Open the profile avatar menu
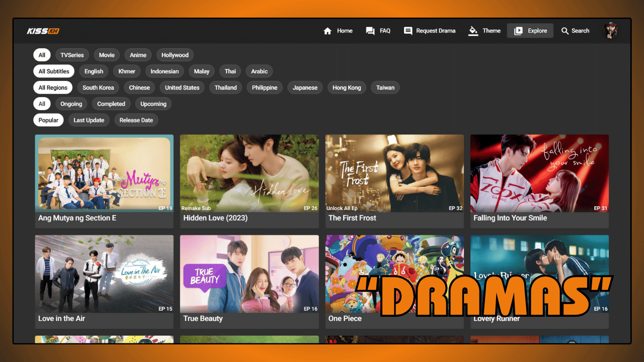This screenshot has width=644, height=362. pyautogui.click(x=610, y=30)
